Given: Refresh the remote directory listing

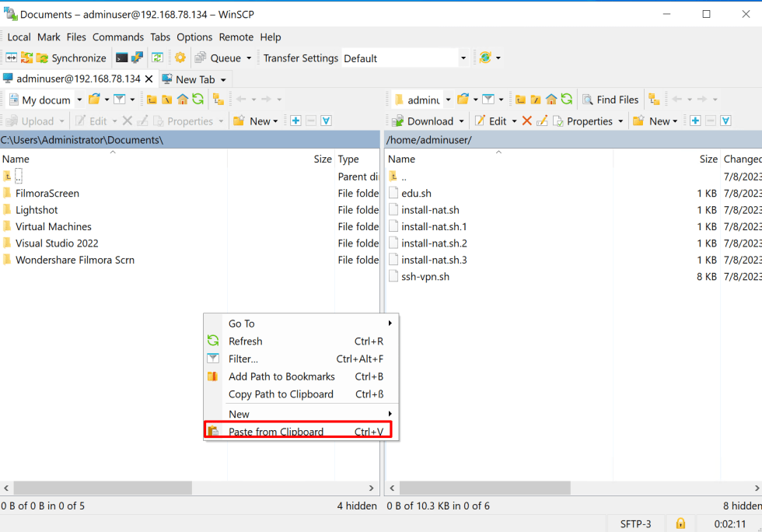Looking at the screenshot, I should click(x=568, y=100).
